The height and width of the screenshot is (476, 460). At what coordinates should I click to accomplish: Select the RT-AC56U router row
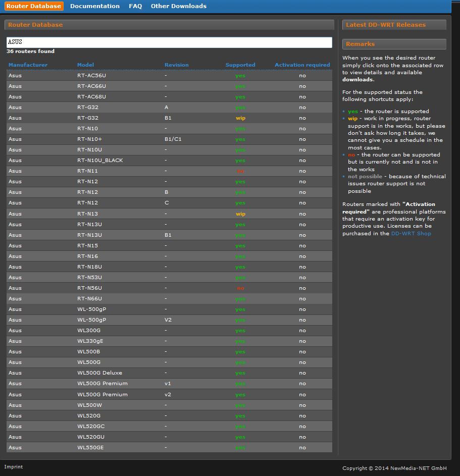(169, 76)
